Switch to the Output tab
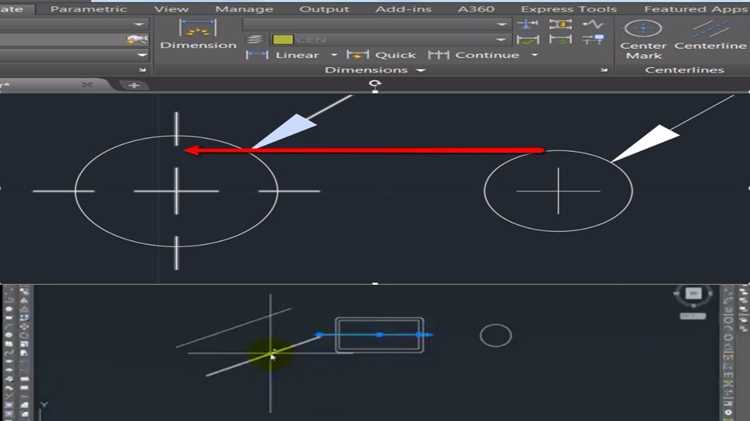Image resolution: width=750 pixels, height=421 pixels. 324,9
